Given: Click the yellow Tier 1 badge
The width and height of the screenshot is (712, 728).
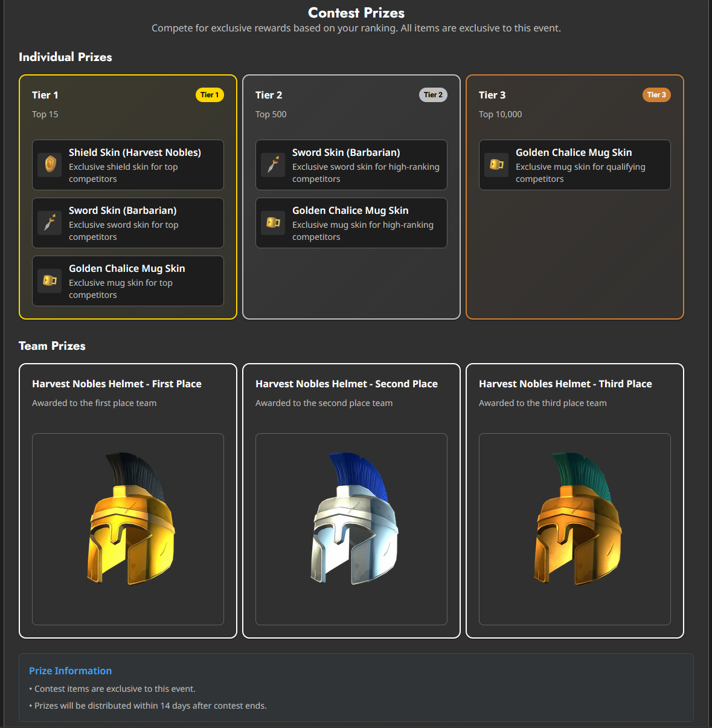Looking at the screenshot, I should click(210, 95).
